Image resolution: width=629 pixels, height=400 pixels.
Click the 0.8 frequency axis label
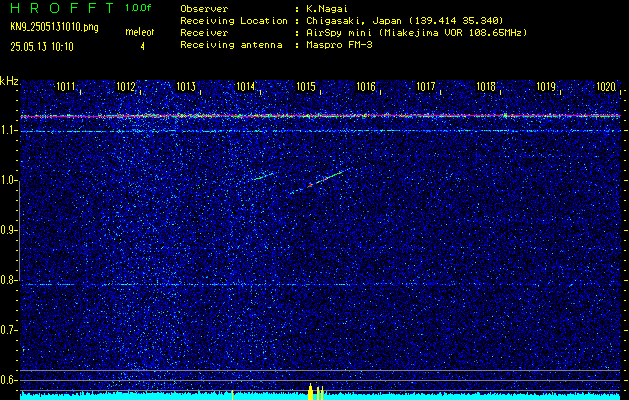click(x=7, y=280)
